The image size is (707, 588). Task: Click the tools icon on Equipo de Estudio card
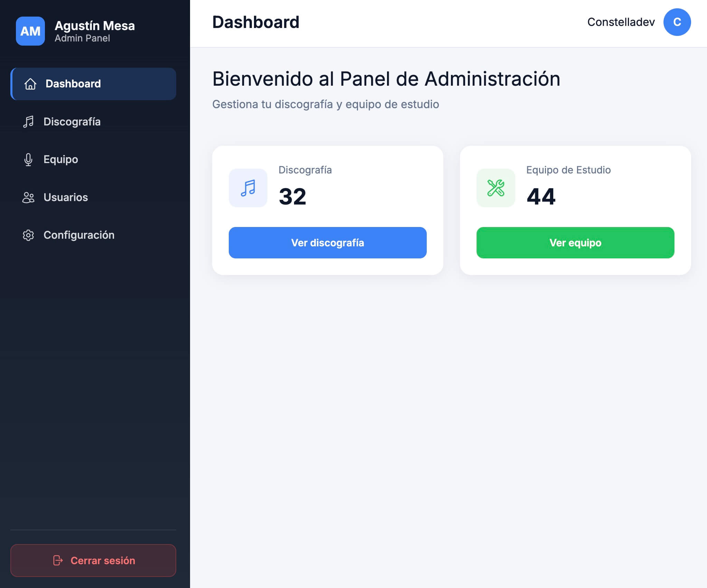point(496,188)
